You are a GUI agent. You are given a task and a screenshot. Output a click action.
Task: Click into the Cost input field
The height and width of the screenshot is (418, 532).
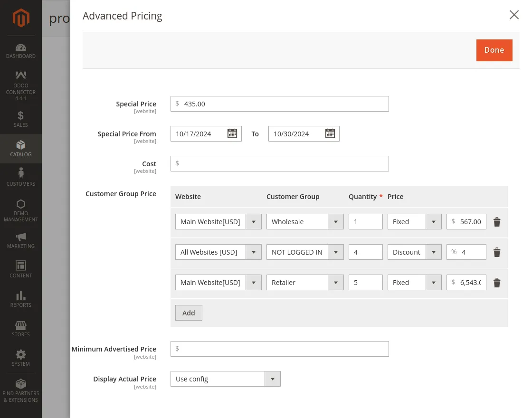pos(283,163)
